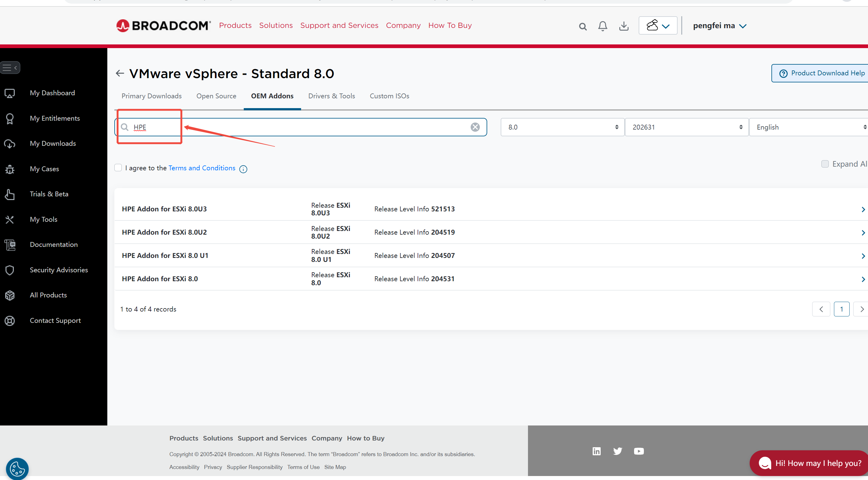Click the My Entitlements ribbon icon
The height and width of the screenshot is (480, 868).
pos(10,119)
